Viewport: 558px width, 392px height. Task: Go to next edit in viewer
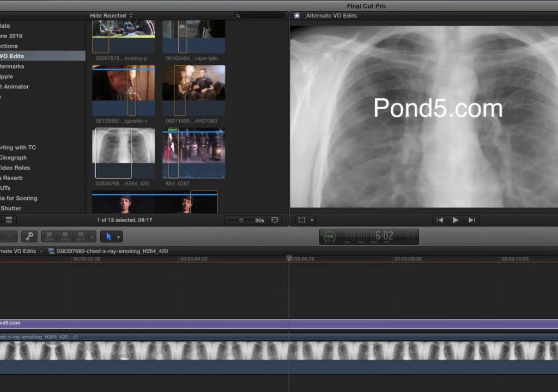[471, 220]
